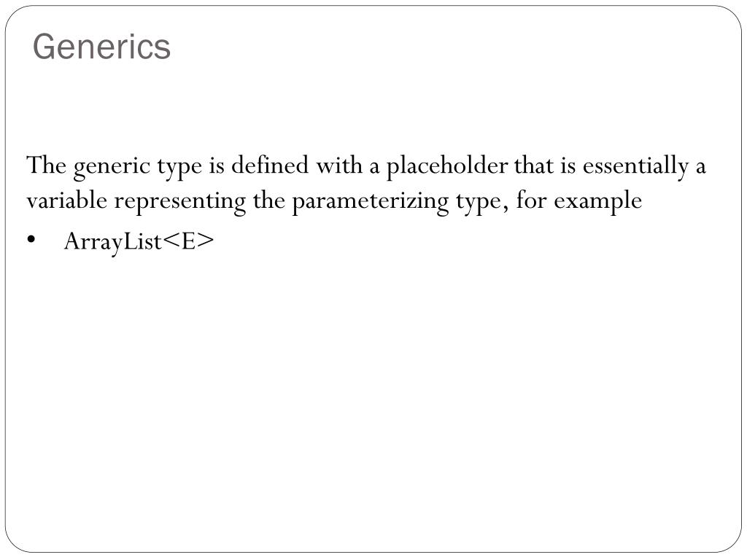This screenshot has height=560, width=747.
Task: Click the word for after the comma
Action: (x=531, y=200)
